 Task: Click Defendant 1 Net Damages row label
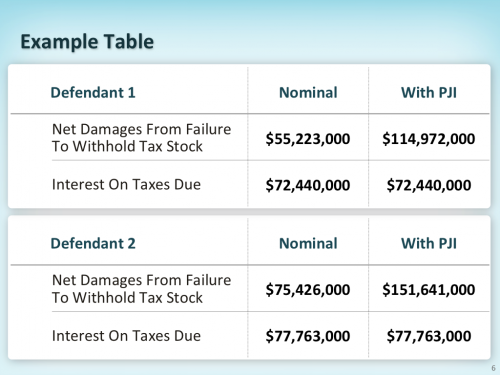click(141, 138)
